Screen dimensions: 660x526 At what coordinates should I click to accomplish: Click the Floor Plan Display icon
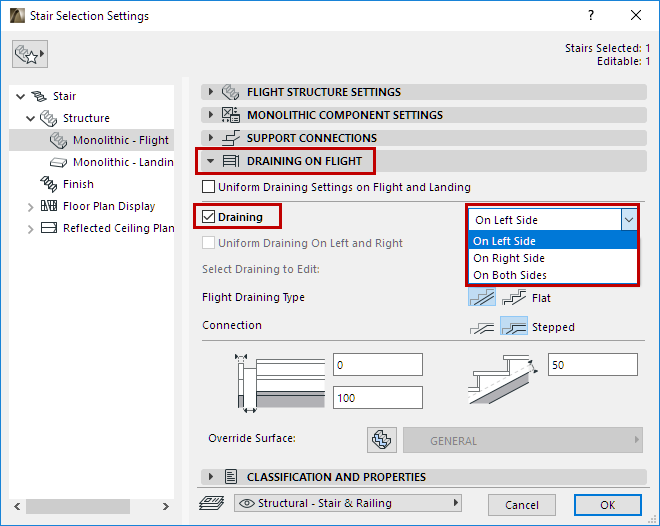coord(49,206)
